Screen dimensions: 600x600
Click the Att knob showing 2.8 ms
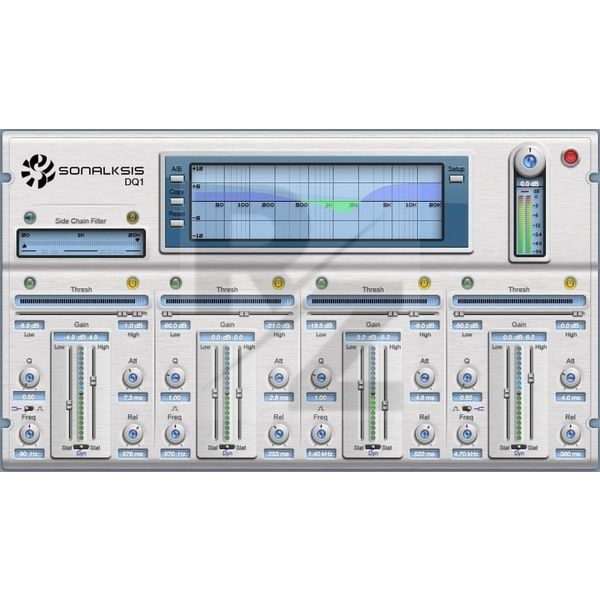[279, 378]
